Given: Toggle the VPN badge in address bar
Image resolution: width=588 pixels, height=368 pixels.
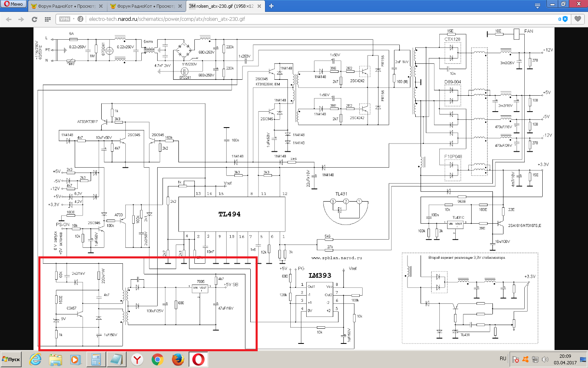Looking at the screenshot, I should pos(65,19).
